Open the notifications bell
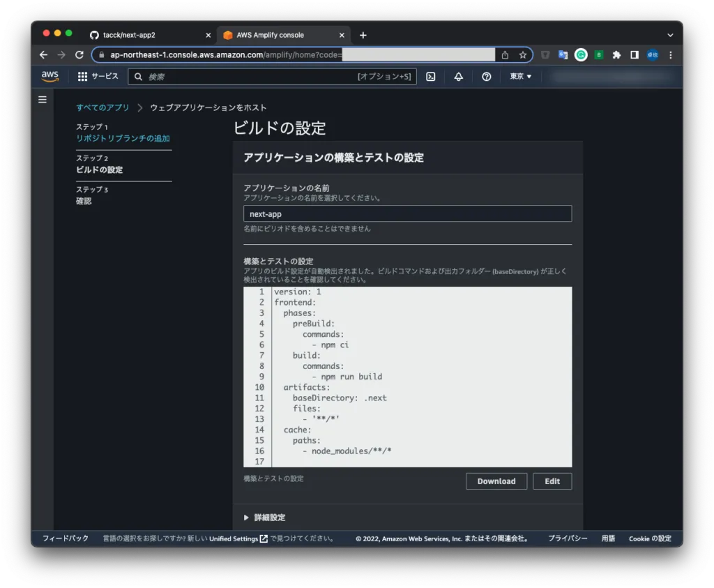This screenshot has width=714, height=588. coord(458,77)
